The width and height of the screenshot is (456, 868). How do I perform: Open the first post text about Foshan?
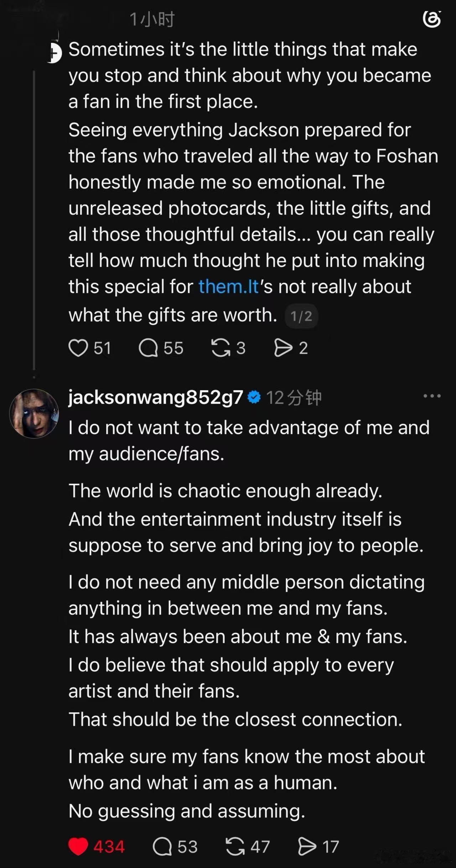pos(253,182)
